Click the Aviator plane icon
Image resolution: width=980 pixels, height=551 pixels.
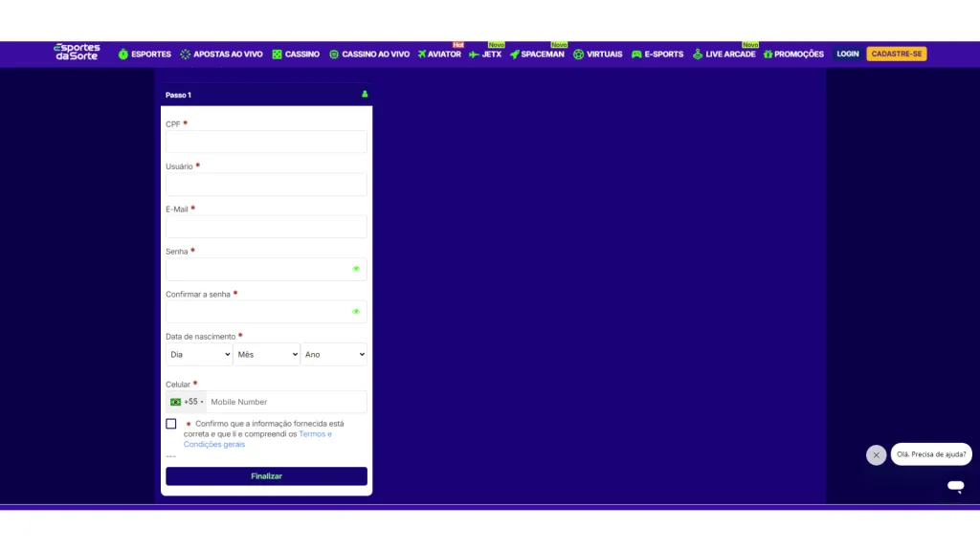[x=422, y=55]
